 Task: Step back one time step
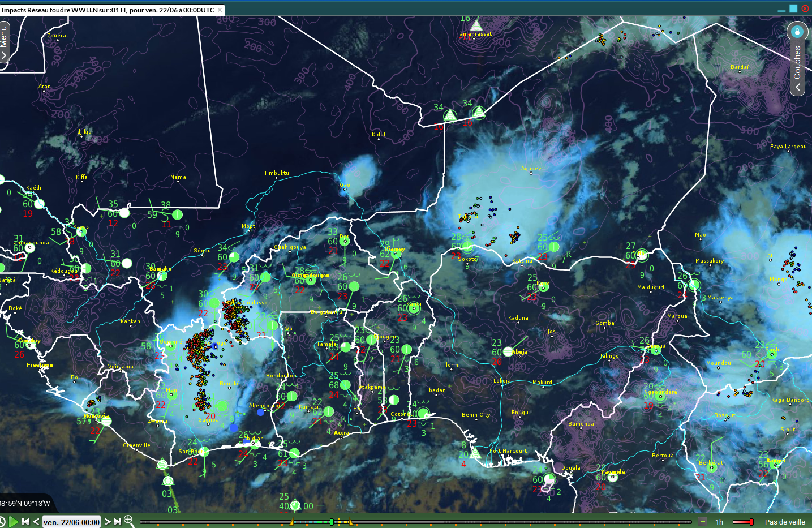pos(36,522)
